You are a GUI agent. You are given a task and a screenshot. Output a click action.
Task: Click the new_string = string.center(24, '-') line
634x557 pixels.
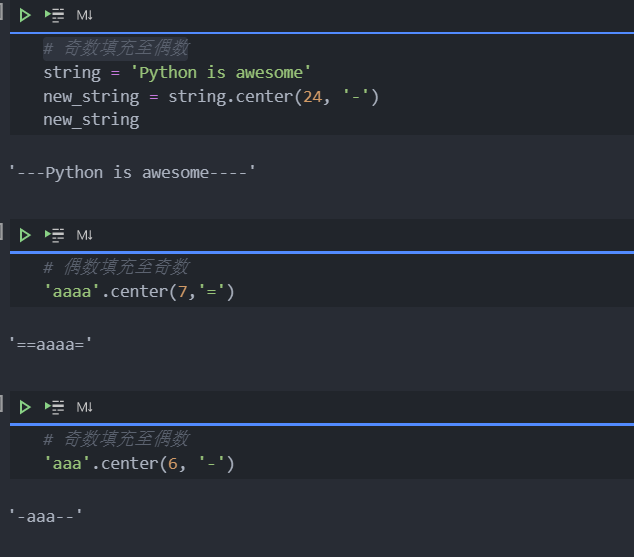[210, 96]
